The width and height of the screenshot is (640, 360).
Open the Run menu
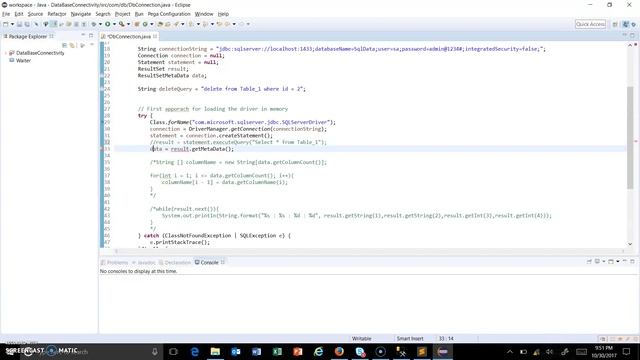pyautogui.click(x=139, y=14)
